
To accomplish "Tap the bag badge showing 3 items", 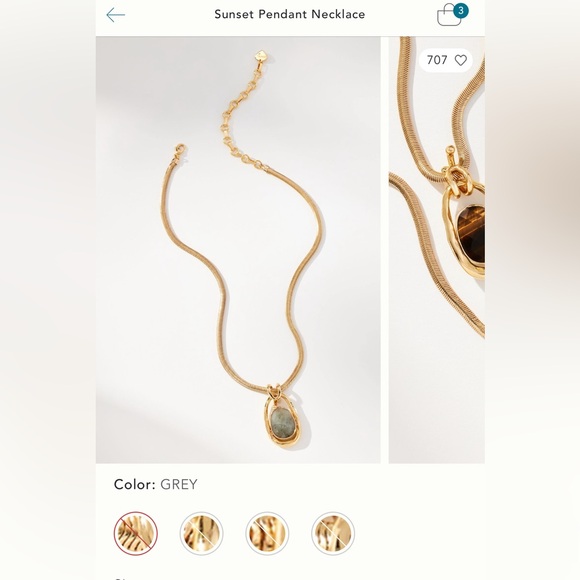I will [461, 11].
